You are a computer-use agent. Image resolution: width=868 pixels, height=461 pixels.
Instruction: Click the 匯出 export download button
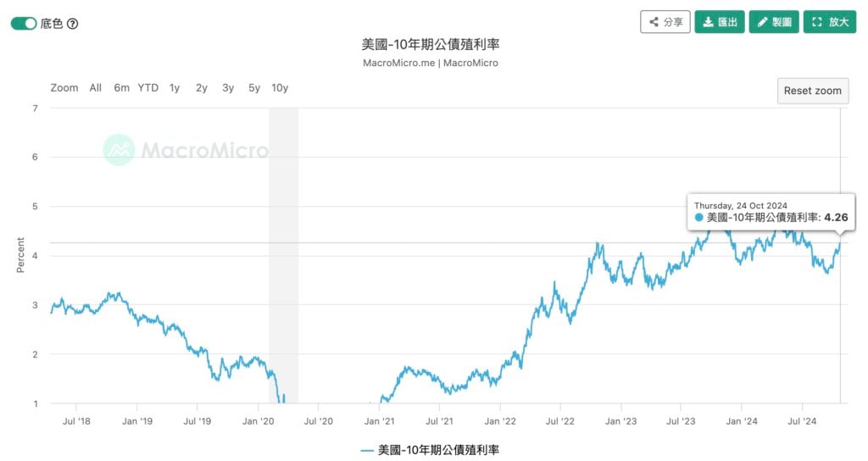719,22
